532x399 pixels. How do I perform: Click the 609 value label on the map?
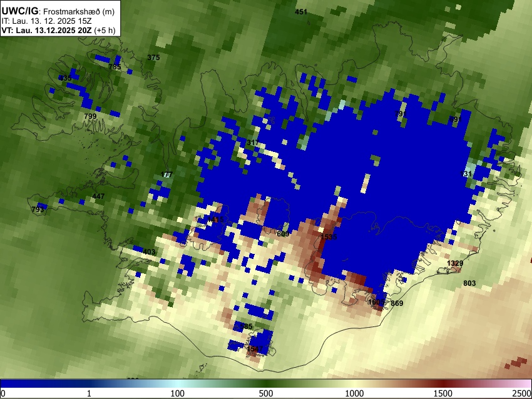283,234
